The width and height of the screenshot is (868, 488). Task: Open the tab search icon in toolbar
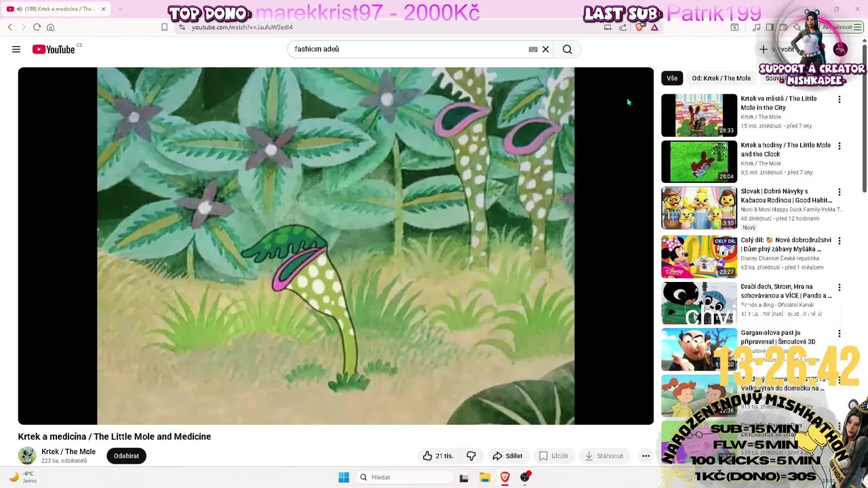[x=734, y=27]
